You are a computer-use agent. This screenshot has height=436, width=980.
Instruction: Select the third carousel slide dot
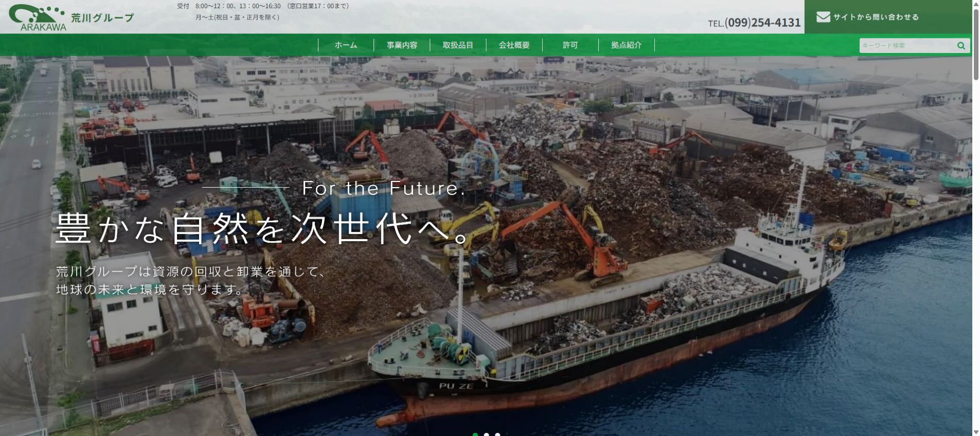click(x=497, y=434)
